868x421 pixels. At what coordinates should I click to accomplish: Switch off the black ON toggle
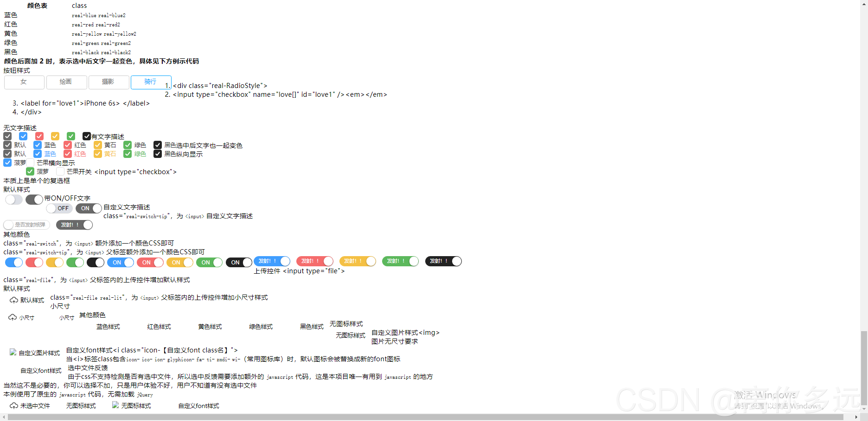click(x=239, y=262)
